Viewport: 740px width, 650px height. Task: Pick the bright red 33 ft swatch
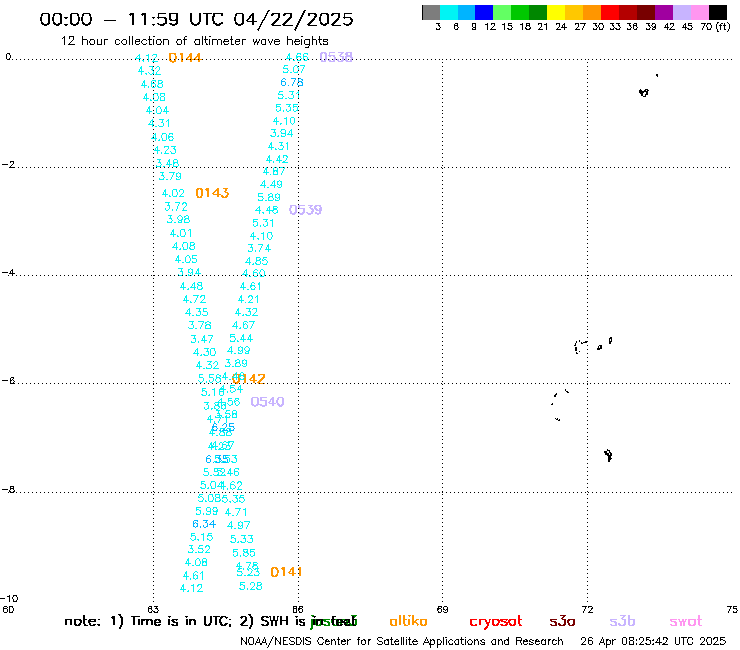pyautogui.click(x=609, y=12)
